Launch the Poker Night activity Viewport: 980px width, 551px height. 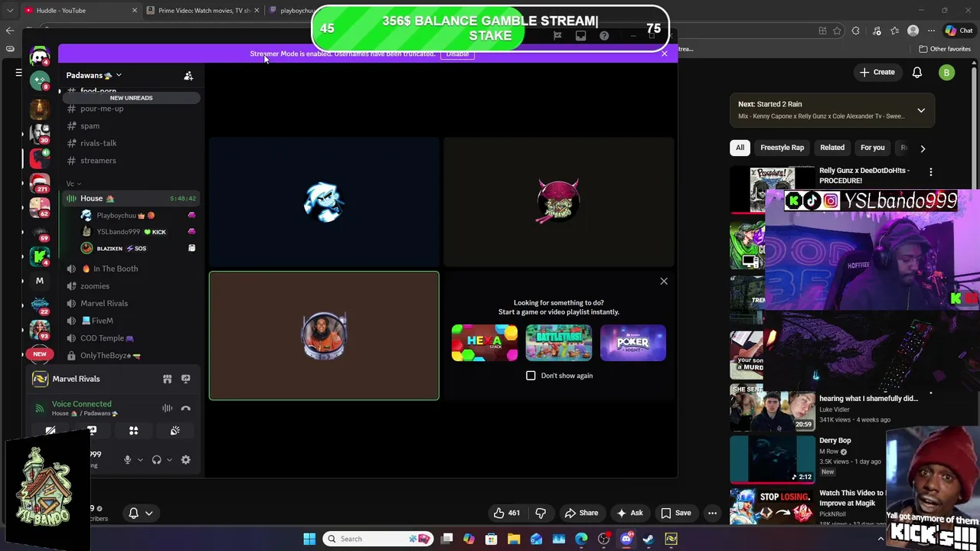tap(633, 342)
